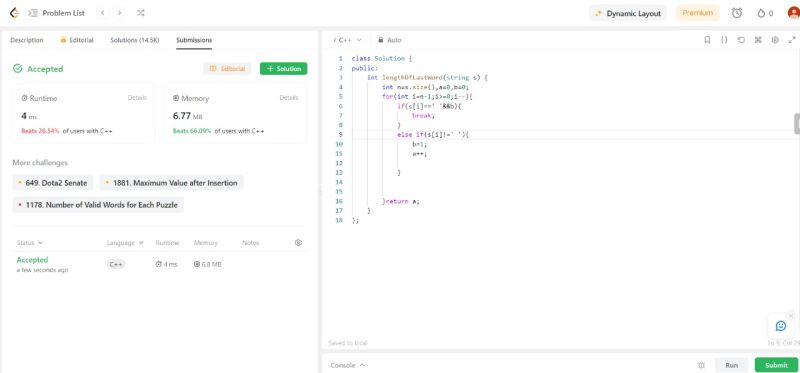Open editor settings gear icon
This screenshot has width=800, height=373.
[x=774, y=40]
